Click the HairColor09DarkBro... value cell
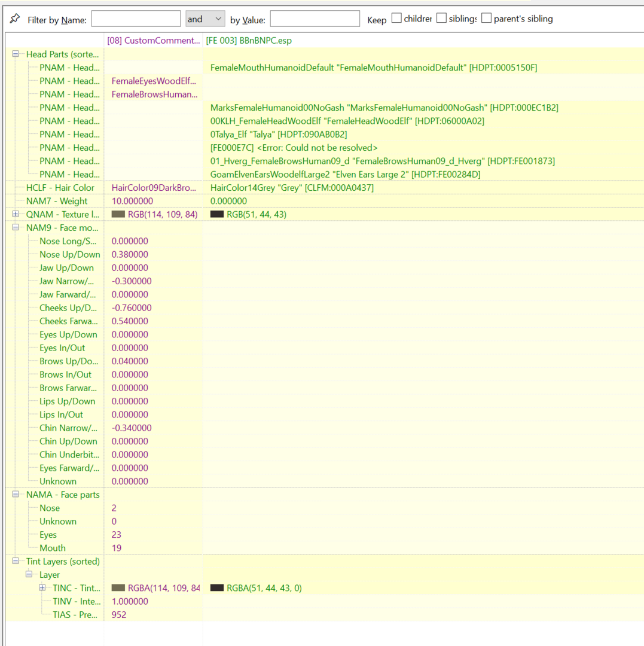 (x=154, y=188)
